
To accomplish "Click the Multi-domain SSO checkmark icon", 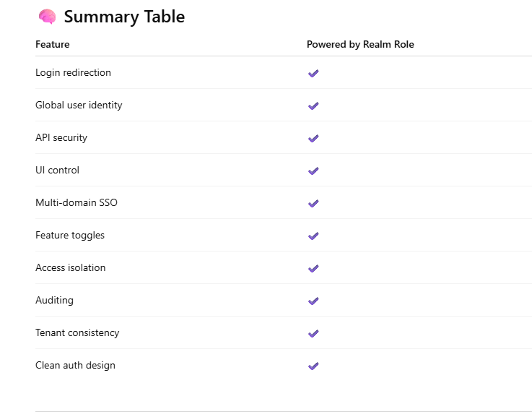I will pos(313,204).
